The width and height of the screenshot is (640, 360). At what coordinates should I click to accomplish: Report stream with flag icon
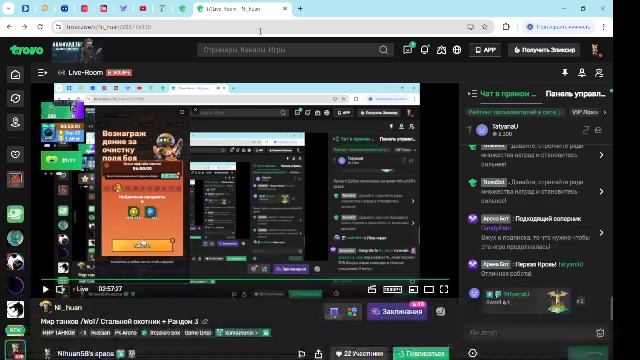tap(302, 353)
